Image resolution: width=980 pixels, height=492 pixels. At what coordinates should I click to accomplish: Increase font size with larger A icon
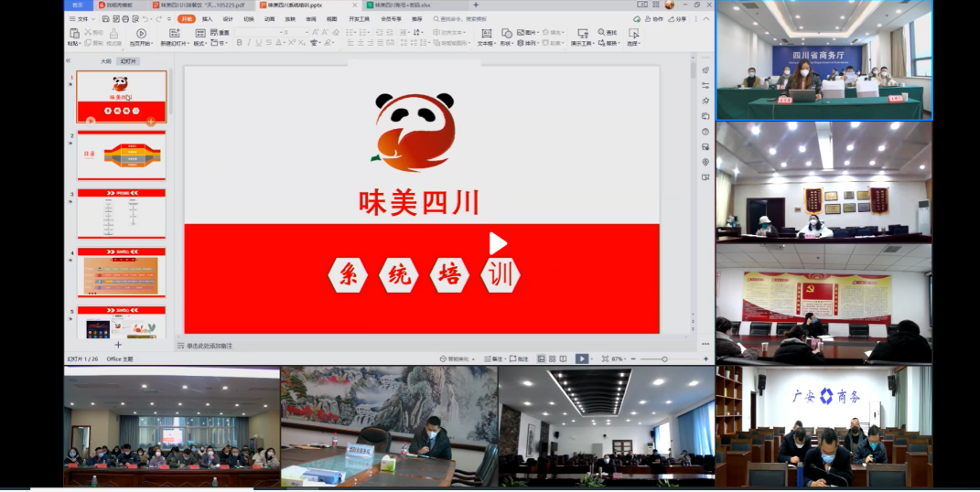coord(315,33)
